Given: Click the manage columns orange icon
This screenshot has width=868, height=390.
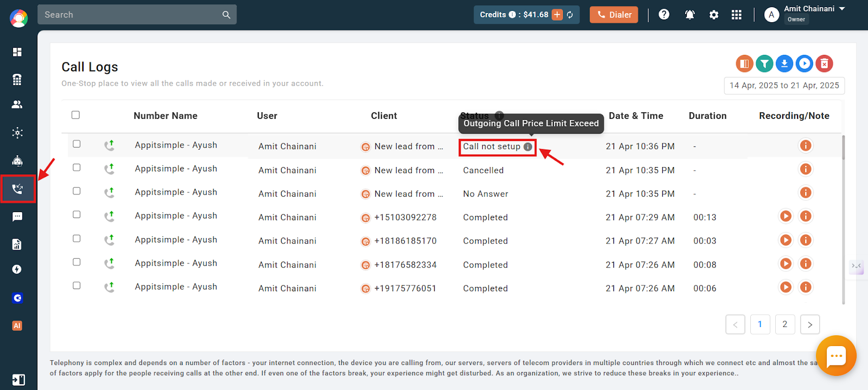Looking at the screenshot, I should point(745,63).
